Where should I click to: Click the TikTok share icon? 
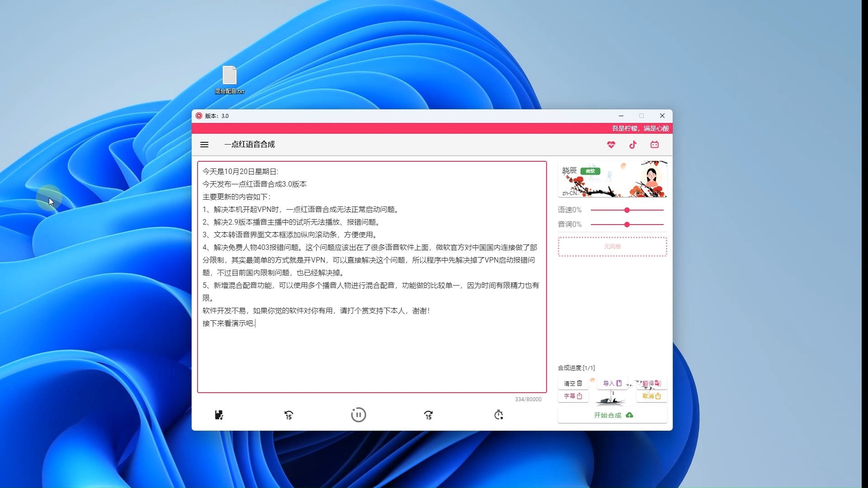633,144
